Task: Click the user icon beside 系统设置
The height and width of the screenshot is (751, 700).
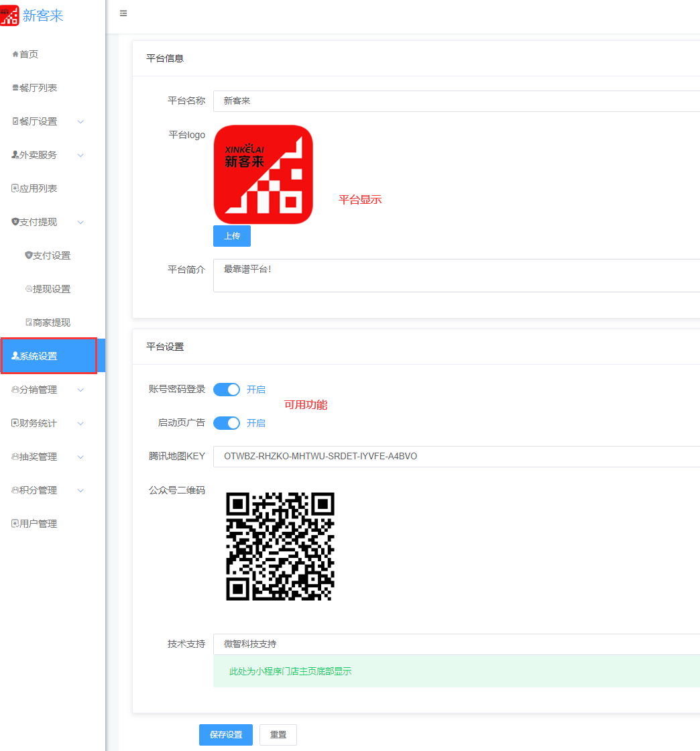Action: (15, 356)
